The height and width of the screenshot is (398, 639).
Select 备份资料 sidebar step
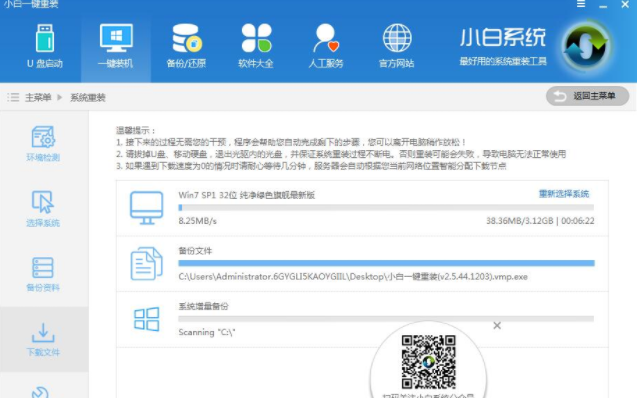click(43, 274)
